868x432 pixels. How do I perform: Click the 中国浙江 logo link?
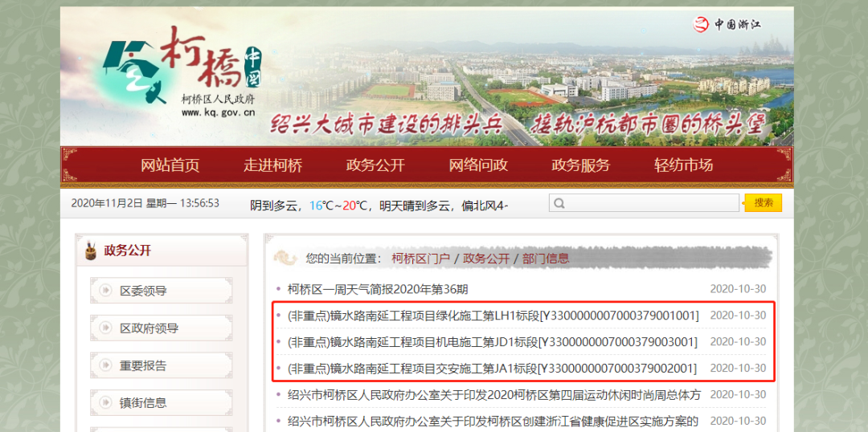point(727,24)
